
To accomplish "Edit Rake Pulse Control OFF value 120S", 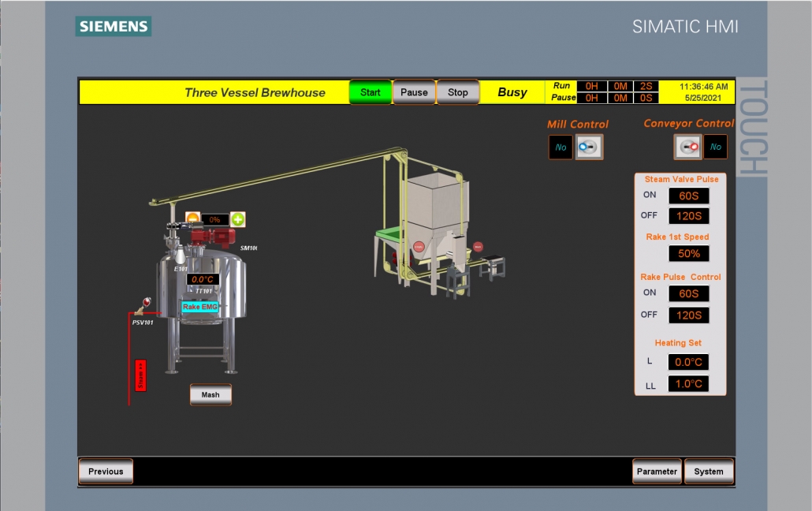I will tap(689, 315).
